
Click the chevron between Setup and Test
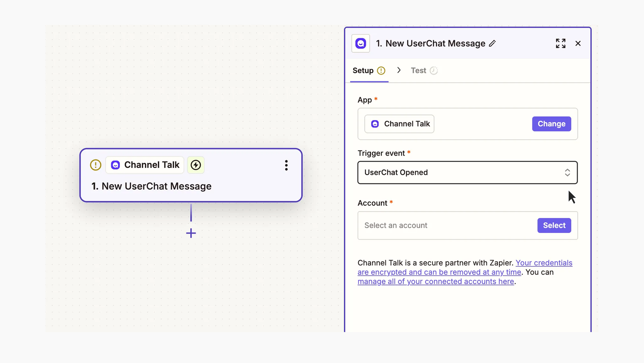[x=399, y=70]
